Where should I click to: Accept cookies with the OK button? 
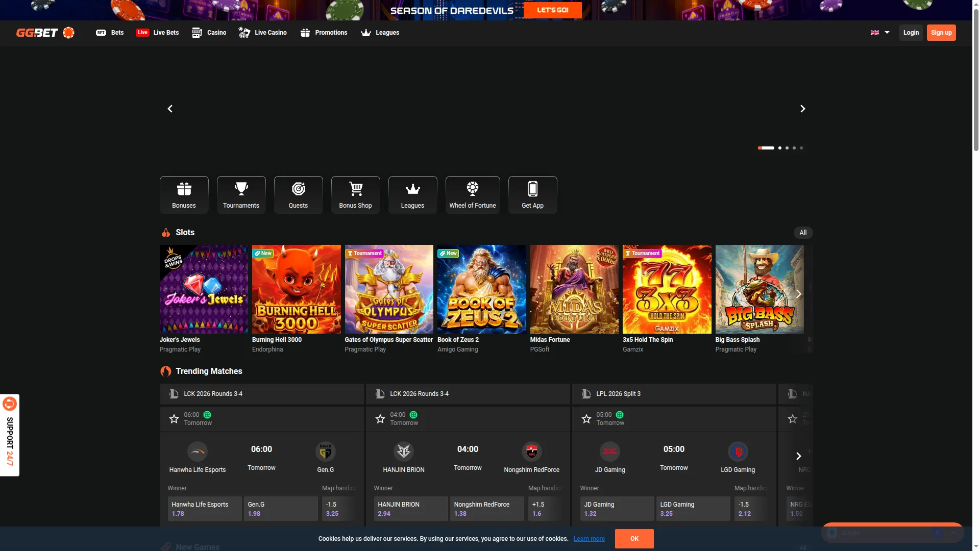634,539
